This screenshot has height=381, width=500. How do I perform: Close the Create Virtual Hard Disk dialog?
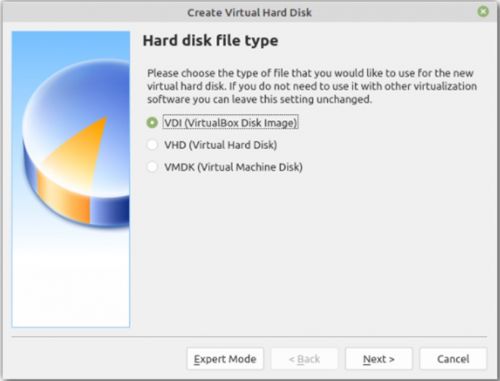[483, 12]
